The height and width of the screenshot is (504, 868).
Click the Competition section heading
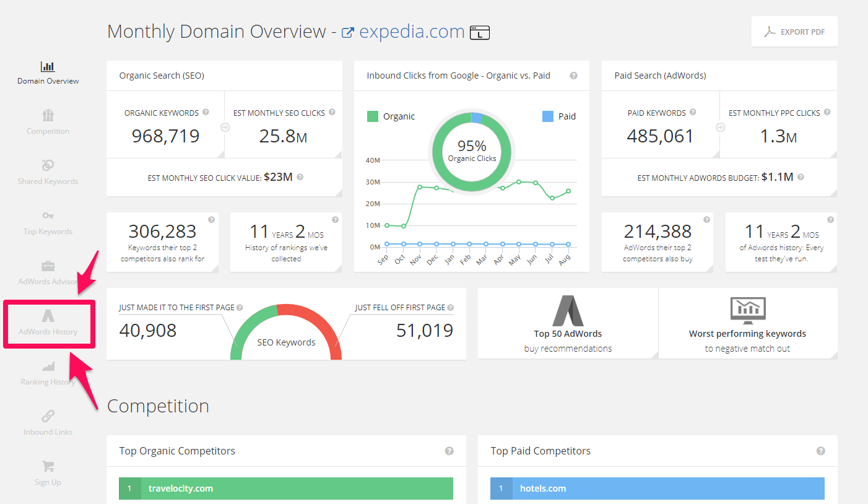click(x=158, y=406)
